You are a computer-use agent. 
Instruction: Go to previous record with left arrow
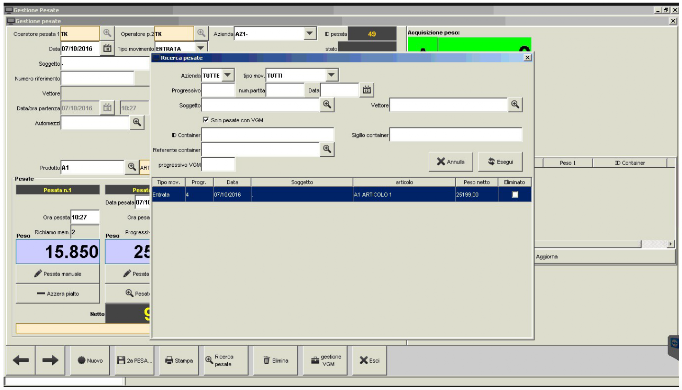pyautogui.click(x=20, y=360)
